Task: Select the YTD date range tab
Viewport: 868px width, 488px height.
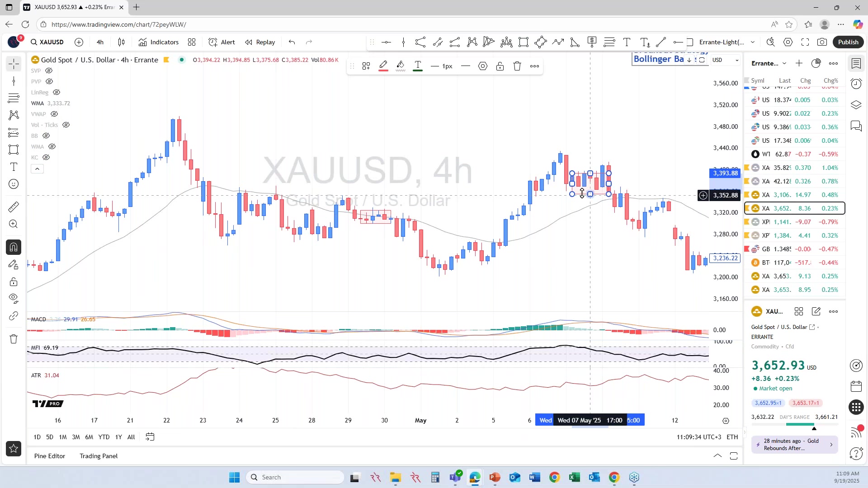Action: [x=104, y=437]
